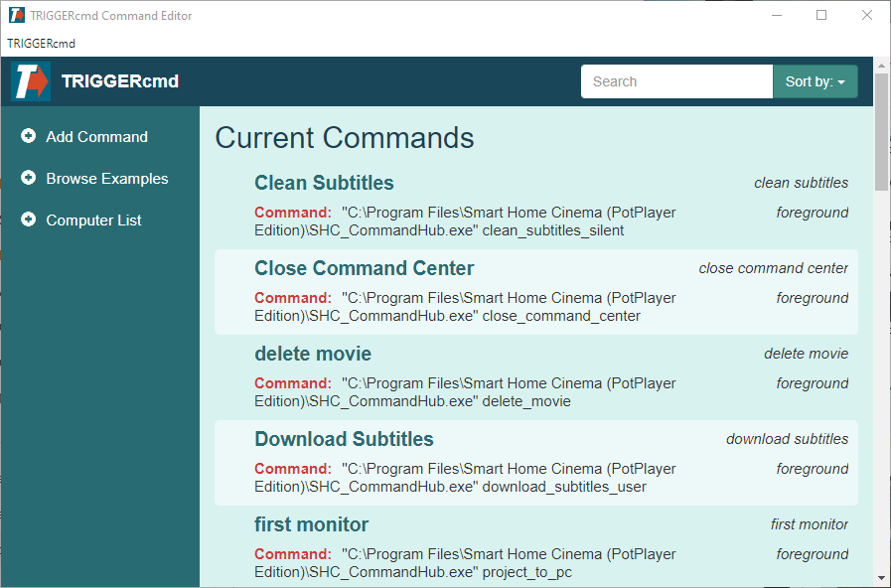
Task: Open the Clean Subtitles command
Action: pos(324,183)
